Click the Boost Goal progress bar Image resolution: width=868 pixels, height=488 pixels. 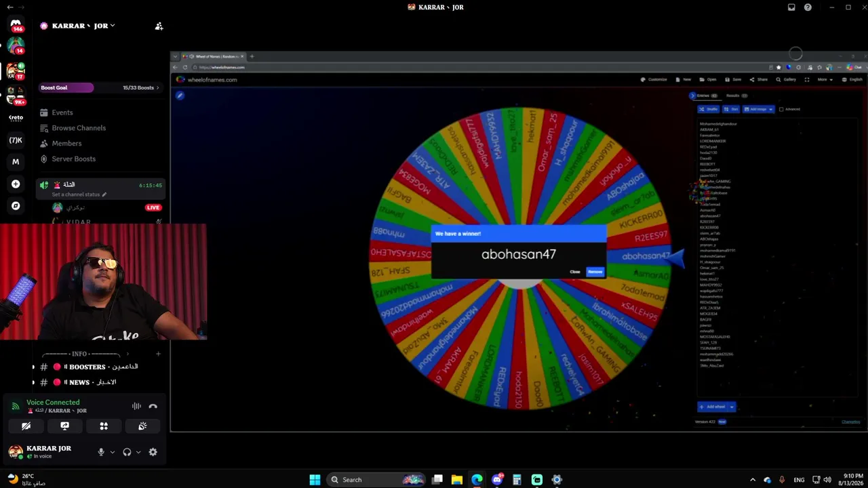coord(100,87)
